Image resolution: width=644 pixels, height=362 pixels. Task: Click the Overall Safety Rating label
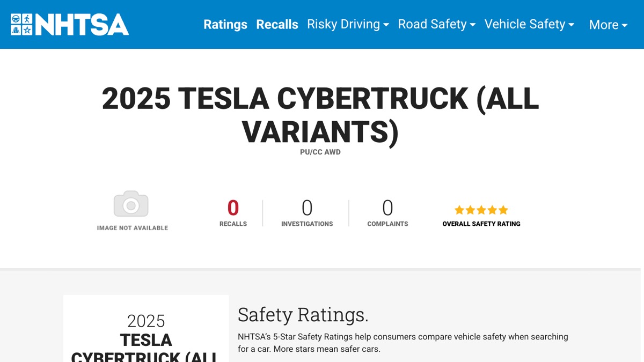pyautogui.click(x=481, y=224)
